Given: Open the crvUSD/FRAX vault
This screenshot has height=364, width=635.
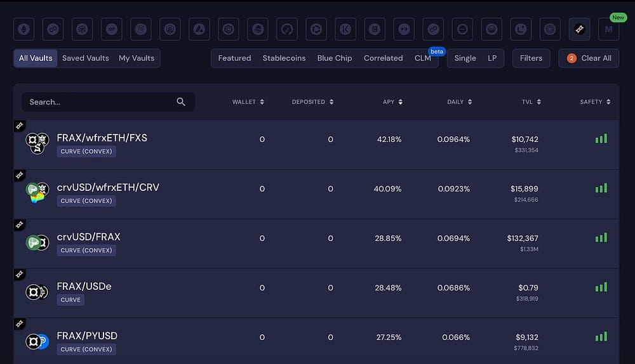Looking at the screenshot, I should (316, 244).
